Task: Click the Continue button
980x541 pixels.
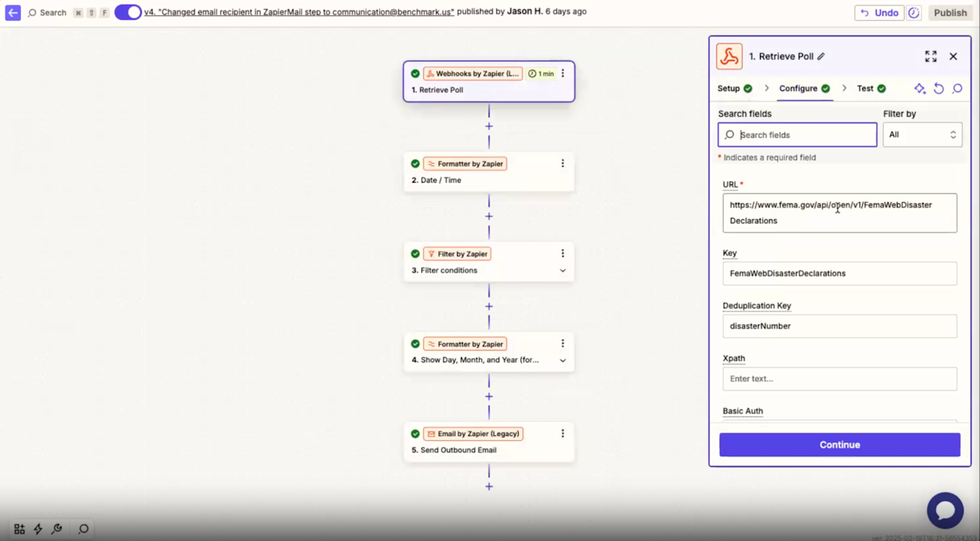Action: (839, 445)
